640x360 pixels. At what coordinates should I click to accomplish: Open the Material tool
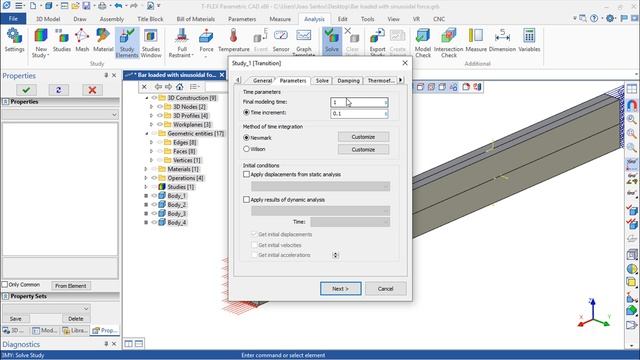click(x=103, y=40)
